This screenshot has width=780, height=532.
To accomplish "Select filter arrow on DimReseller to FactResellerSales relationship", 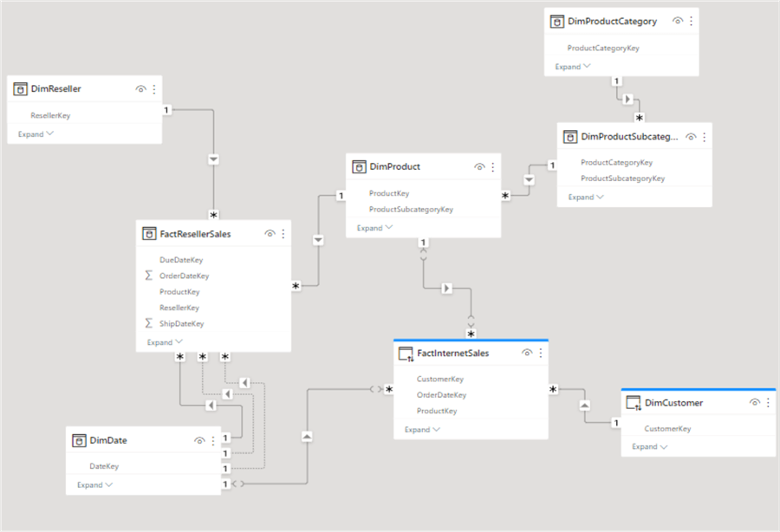I will point(213,159).
